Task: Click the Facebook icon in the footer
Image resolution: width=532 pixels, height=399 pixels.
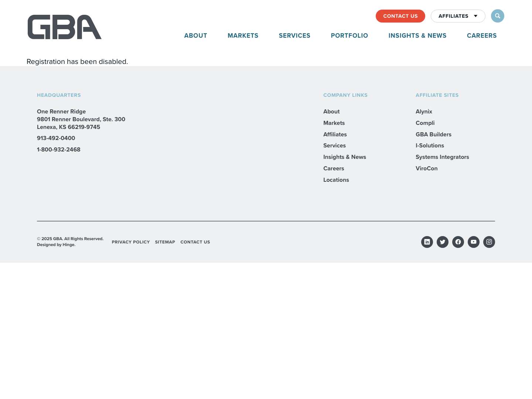Action: [x=458, y=242]
